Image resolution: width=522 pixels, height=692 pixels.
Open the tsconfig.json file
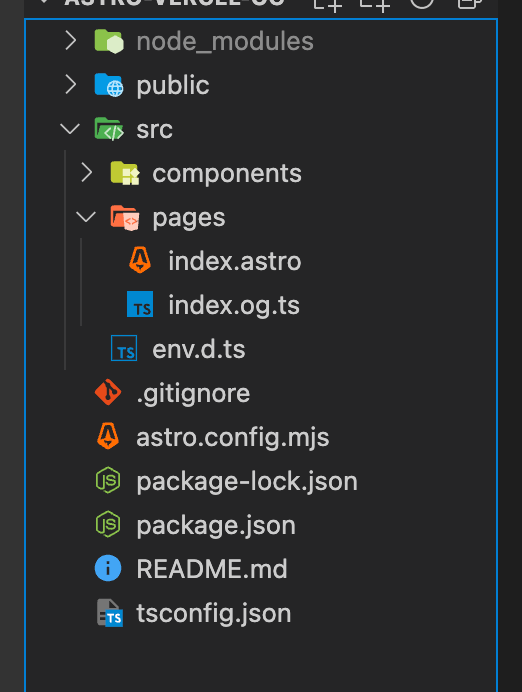[x=214, y=613]
